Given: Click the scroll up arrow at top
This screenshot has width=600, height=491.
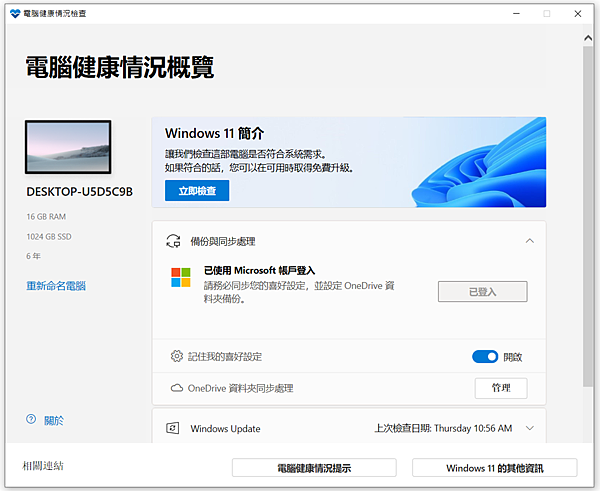Looking at the screenshot, I should pyautogui.click(x=588, y=38).
